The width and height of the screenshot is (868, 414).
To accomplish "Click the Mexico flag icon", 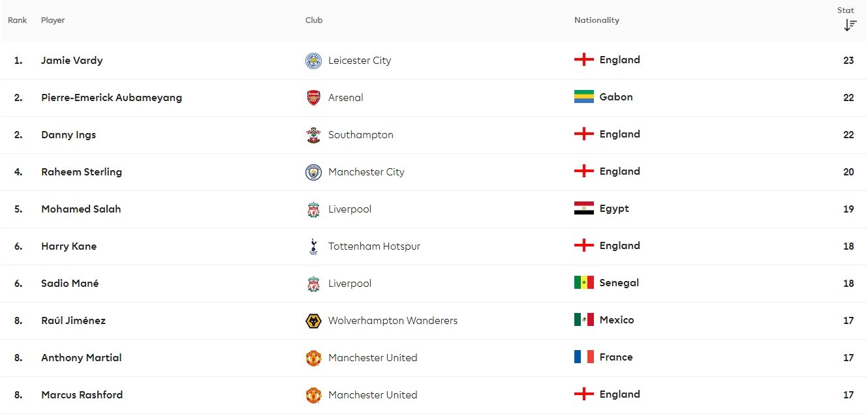I will 583,320.
